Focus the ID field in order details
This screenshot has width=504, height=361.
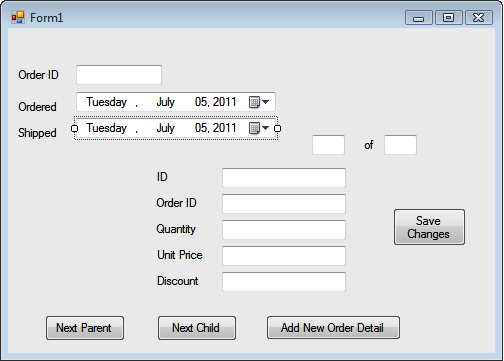click(284, 178)
